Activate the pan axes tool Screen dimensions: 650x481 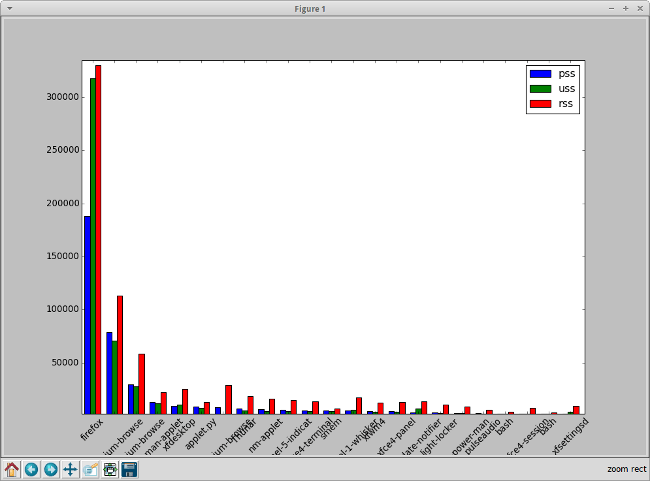pos(70,469)
